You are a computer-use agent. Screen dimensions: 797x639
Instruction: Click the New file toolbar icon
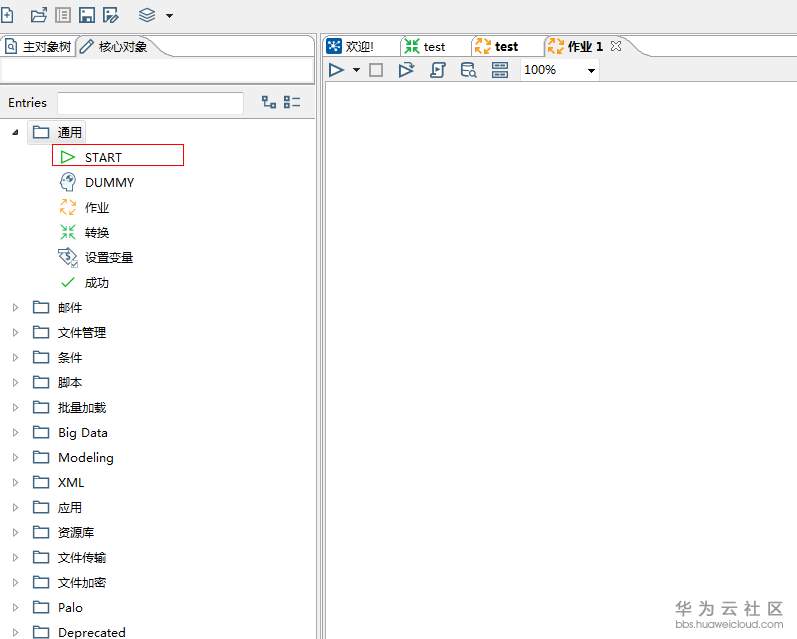(7, 15)
